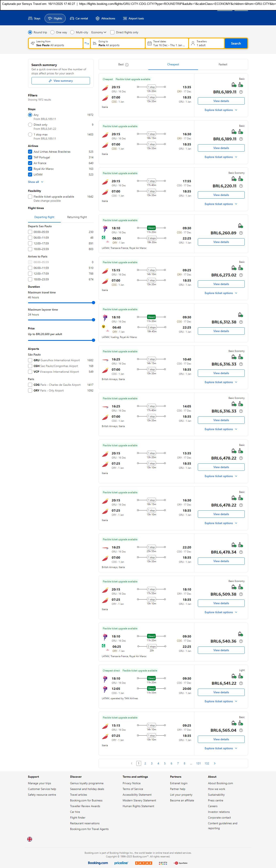This screenshot has height=868, width=276.
Task: Click the price info icon beside BRL6,260.89
Action: pyautogui.click(x=241, y=233)
